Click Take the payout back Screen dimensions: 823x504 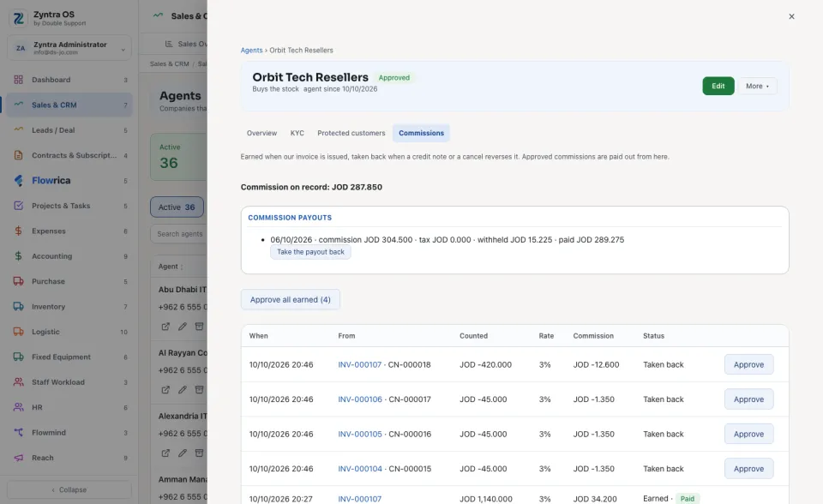[310, 252]
